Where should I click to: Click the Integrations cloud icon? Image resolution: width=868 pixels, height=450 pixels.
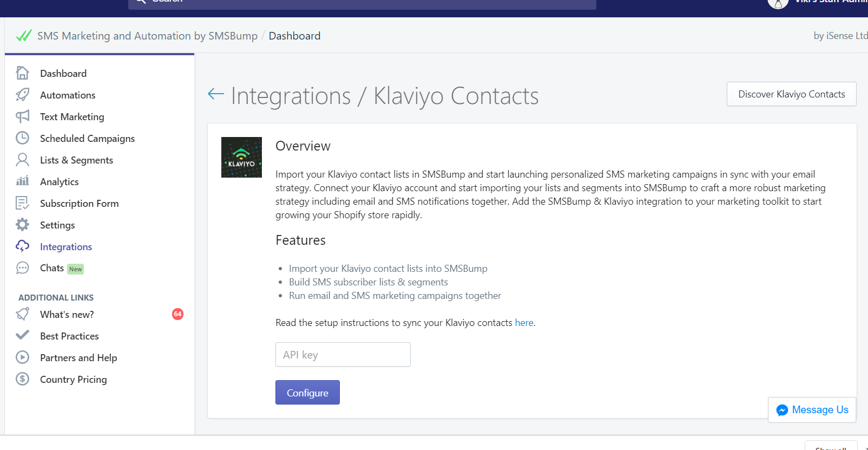point(22,246)
